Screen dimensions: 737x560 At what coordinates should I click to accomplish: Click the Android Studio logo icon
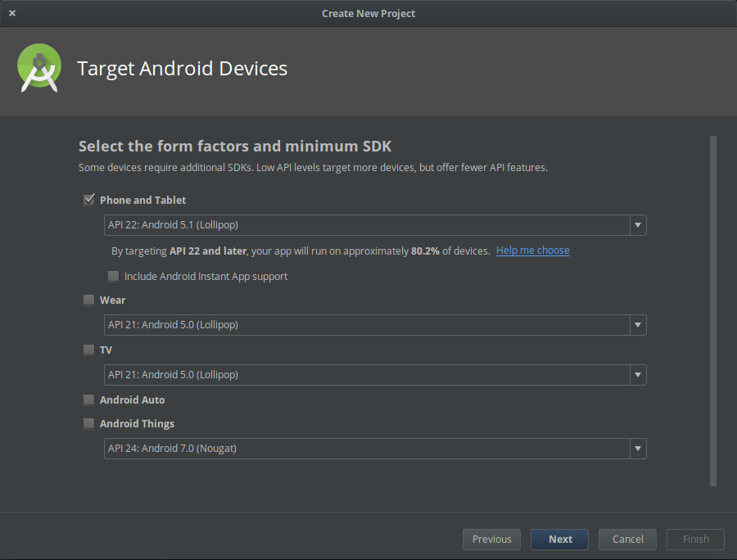click(x=39, y=69)
